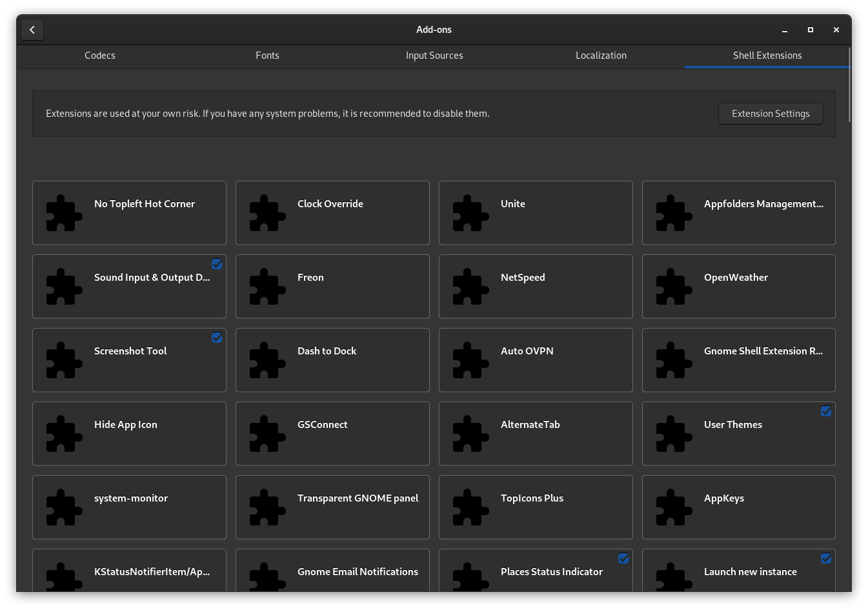Select the AppKeys extension label
868x610 pixels.
[x=724, y=498]
